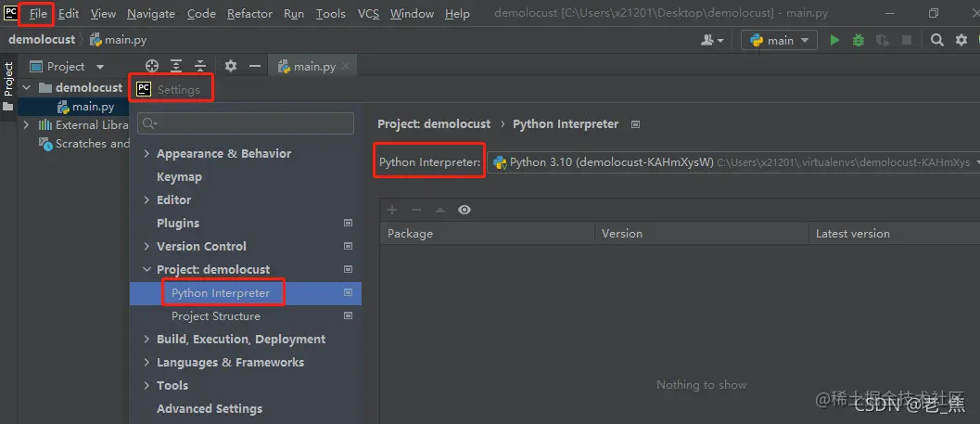Open Search Everywhere magnifier icon
The height and width of the screenshot is (424, 980).
pos(936,40)
